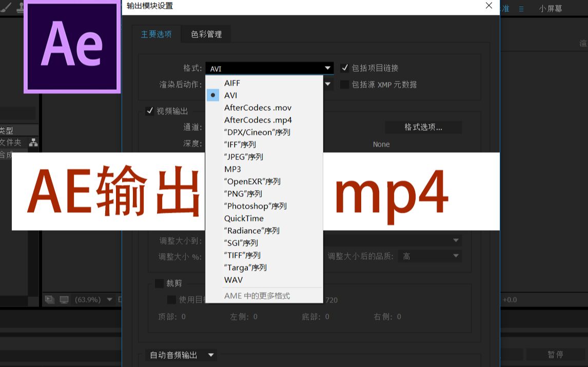Click the +0.0 exposure value
The image size is (588, 367).
tap(510, 299)
